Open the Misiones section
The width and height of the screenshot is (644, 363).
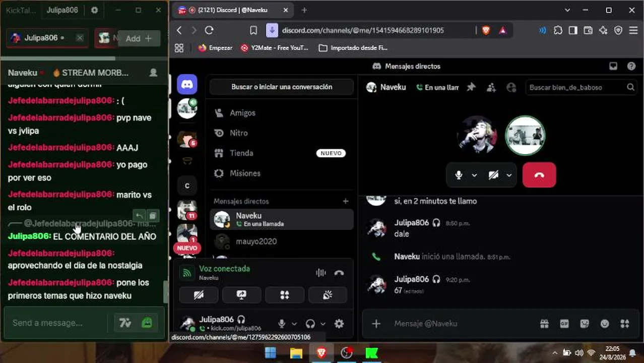click(x=282, y=173)
